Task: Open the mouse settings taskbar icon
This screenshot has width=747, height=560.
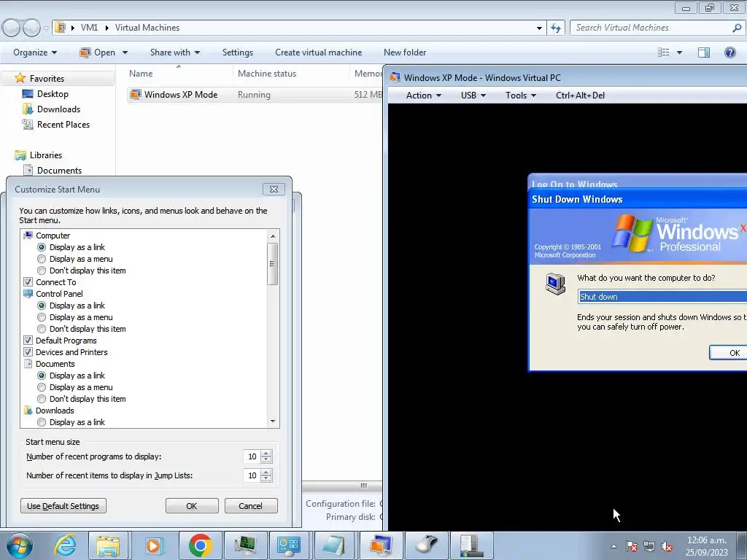Action: 426,545
